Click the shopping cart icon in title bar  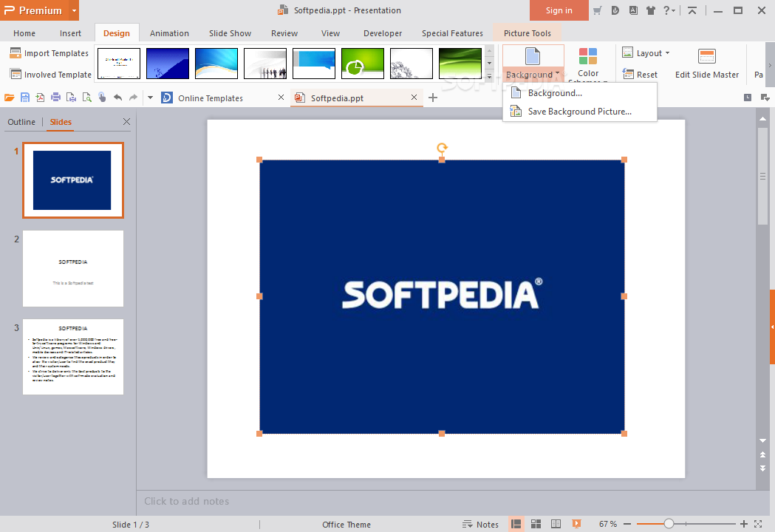coord(597,10)
